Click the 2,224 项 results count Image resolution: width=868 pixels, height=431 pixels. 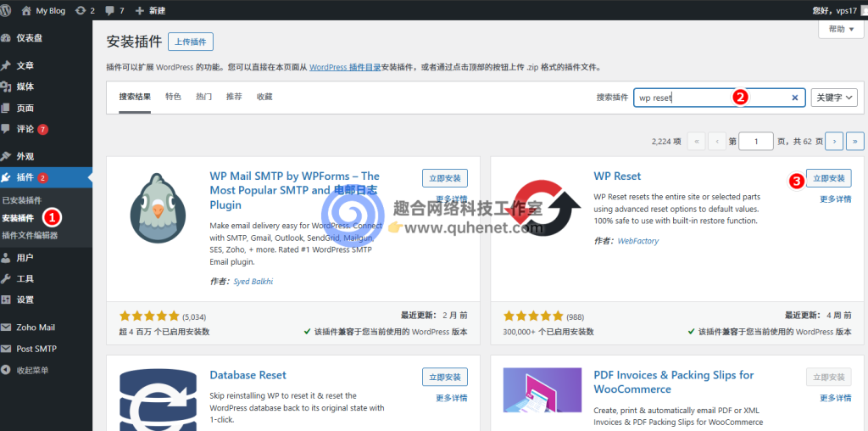[x=666, y=142]
